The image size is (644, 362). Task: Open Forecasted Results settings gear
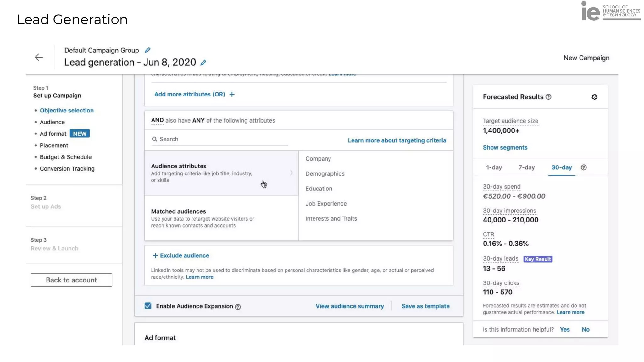(594, 97)
